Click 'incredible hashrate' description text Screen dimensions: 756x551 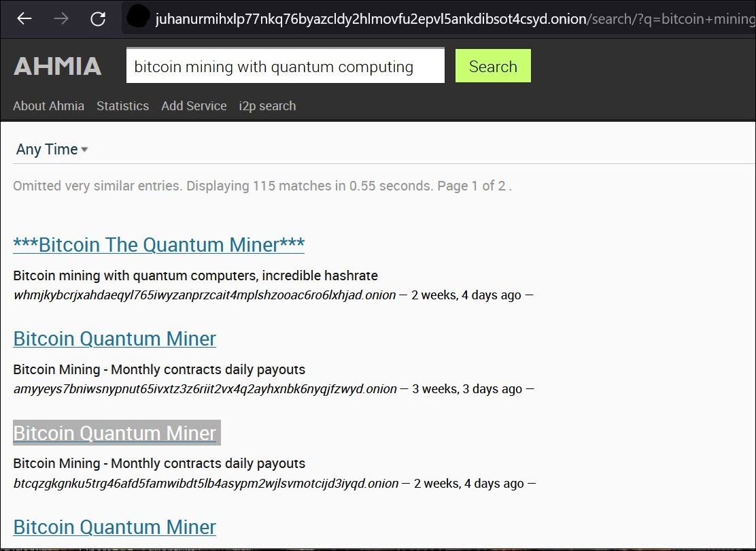click(320, 275)
